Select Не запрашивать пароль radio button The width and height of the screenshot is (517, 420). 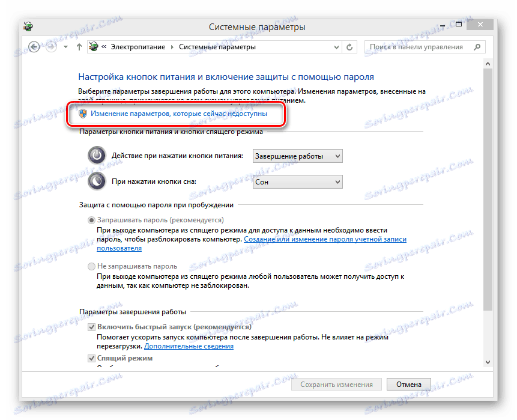pyautogui.click(x=91, y=266)
